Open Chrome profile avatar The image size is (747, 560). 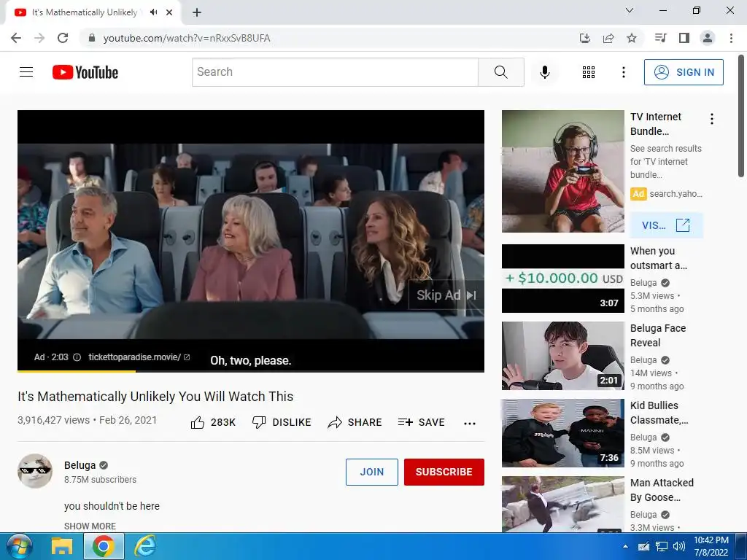click(708, 38)
